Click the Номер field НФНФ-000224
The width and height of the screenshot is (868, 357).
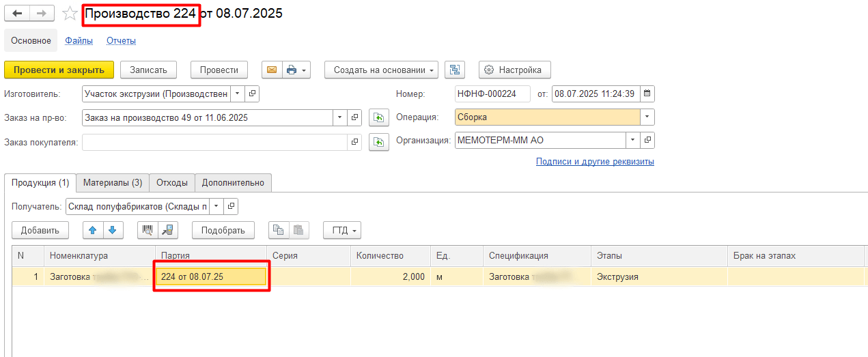tap(492, 94)
